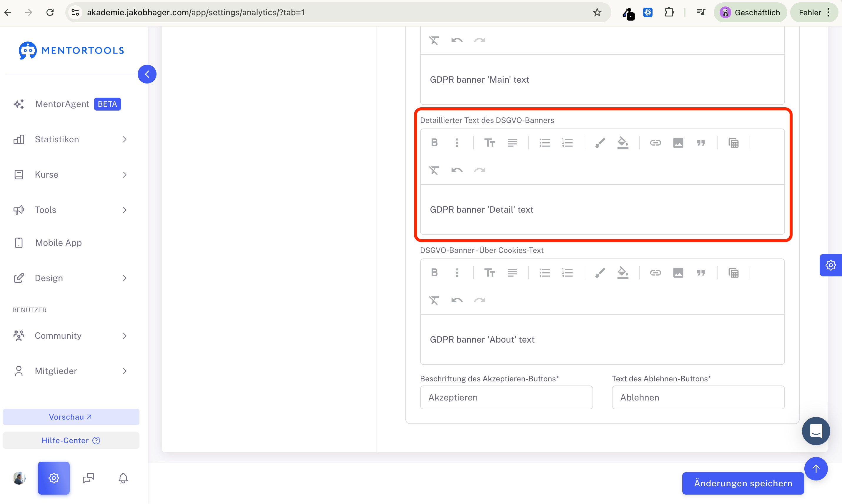The width and height of the screenshot is (842, 504).
Task: Expand the Community section
Action: 70,336
